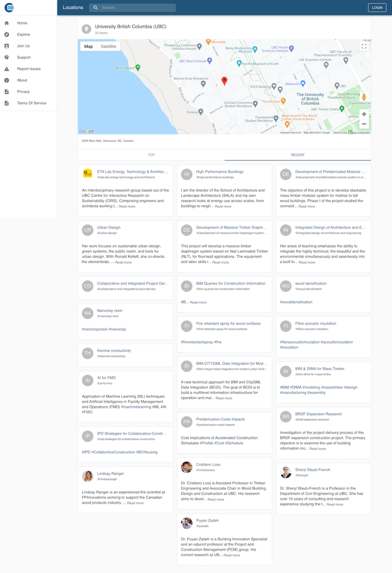Open Fibre acoustic insulation title link
The height and width of the screenshot is (573, 392).
click(x=316, y=324)
